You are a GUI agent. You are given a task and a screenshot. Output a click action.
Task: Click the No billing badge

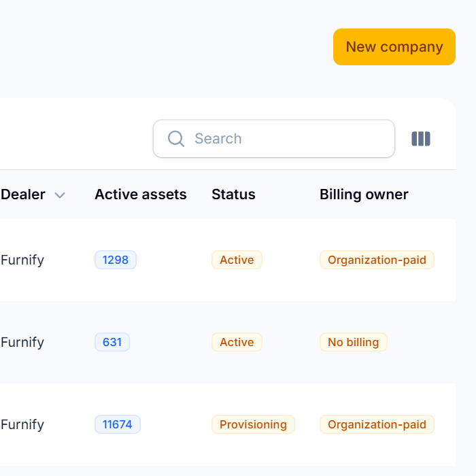pyautogui.click(x=354, y=342)
